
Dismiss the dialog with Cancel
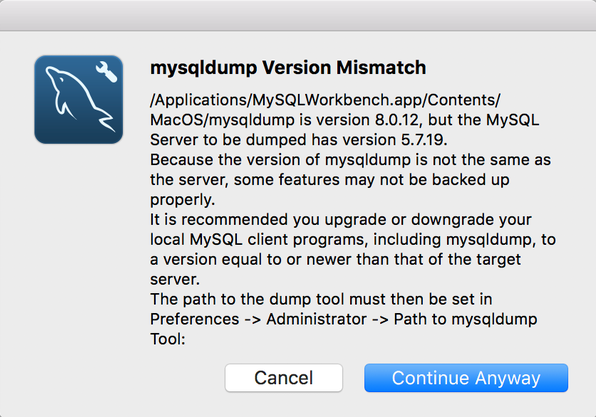pos(284,378)
